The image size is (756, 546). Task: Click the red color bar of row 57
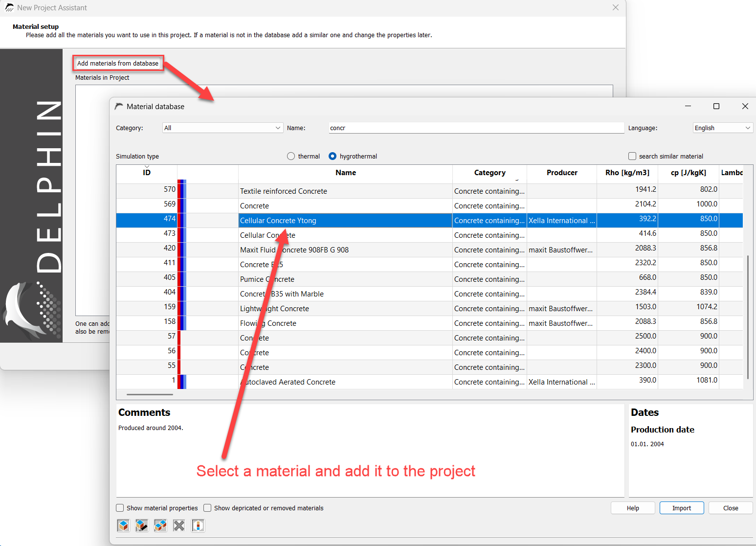[x=179, y=338]
